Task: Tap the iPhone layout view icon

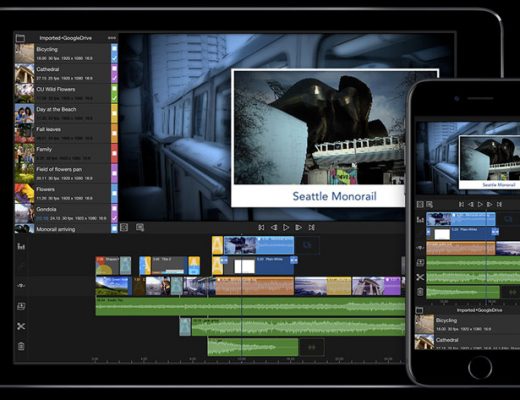Action: click(420, 204)
